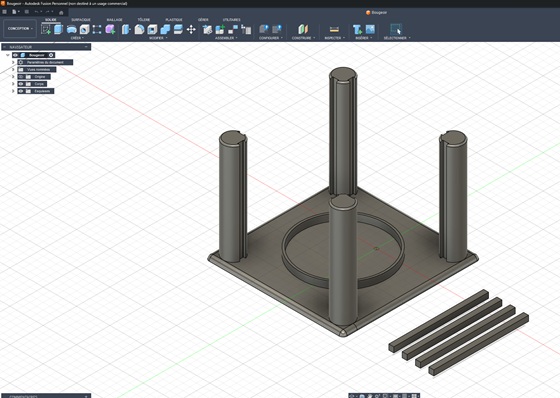
Task: Select the Move/Copy tool
Action: (191, 29)
